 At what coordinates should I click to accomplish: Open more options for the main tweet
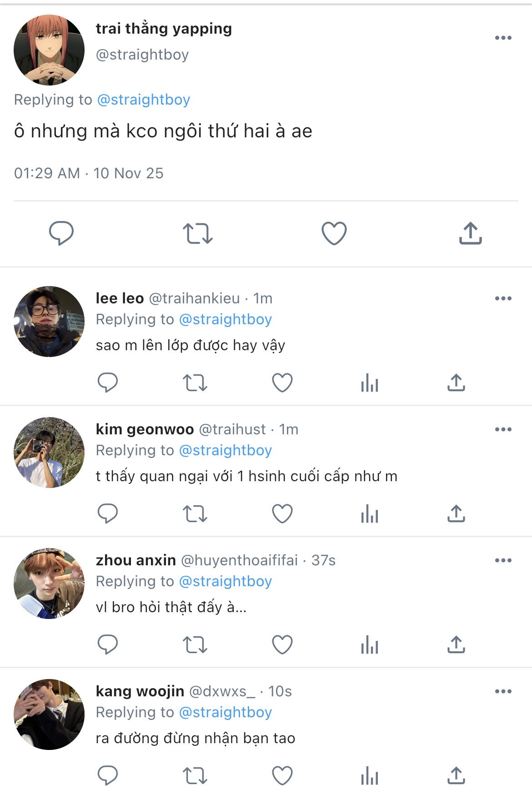tap(503, 38)
